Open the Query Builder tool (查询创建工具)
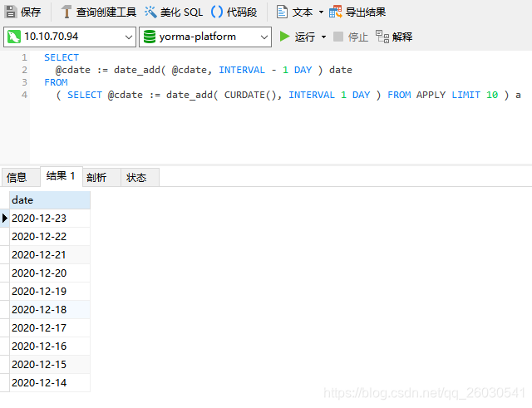Viewport: 532px width, 408px height. [99, 12]
